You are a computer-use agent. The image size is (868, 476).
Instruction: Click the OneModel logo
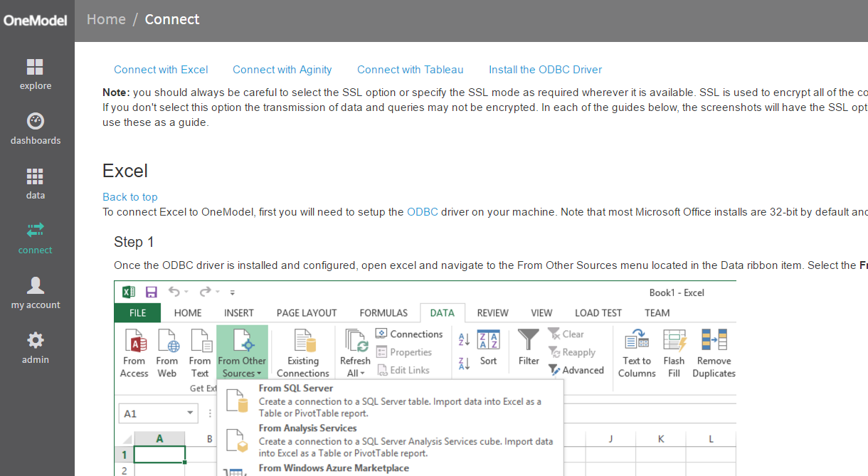[x=36, y=20]
